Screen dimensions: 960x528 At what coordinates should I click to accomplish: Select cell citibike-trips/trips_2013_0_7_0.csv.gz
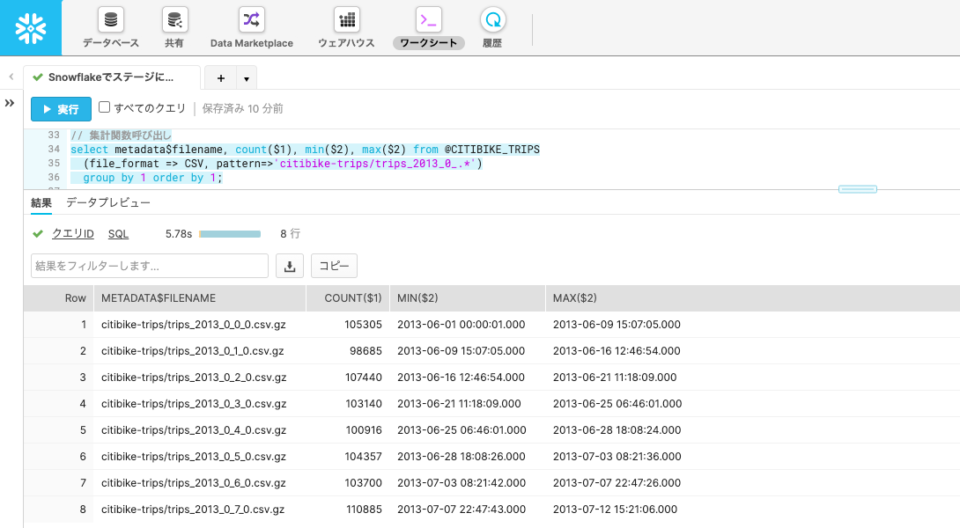pyautogui.click(x=193, y=509)
